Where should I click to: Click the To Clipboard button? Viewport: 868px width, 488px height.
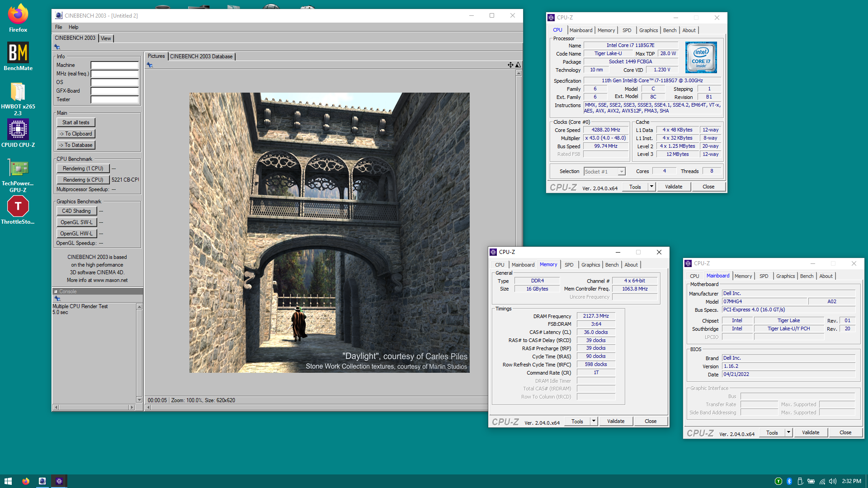[76, 134]
